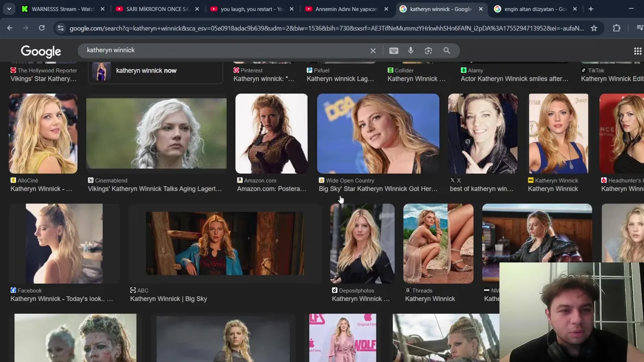Open the Google apps grid
This screenshot has width=644, height=362.
coord(637,51)
